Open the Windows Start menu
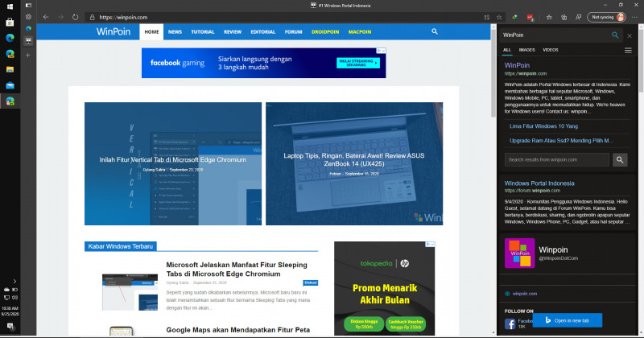The height and width of the screenshot is (338, 644). [10, 6]
